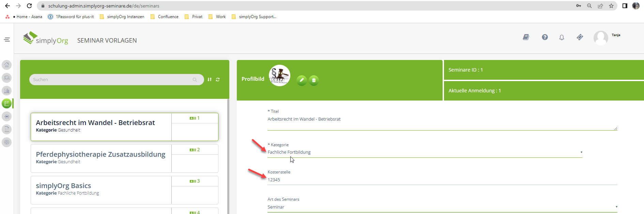Click the Suchen search field
This screenshot has width=644, height=214.
(112, 80)
